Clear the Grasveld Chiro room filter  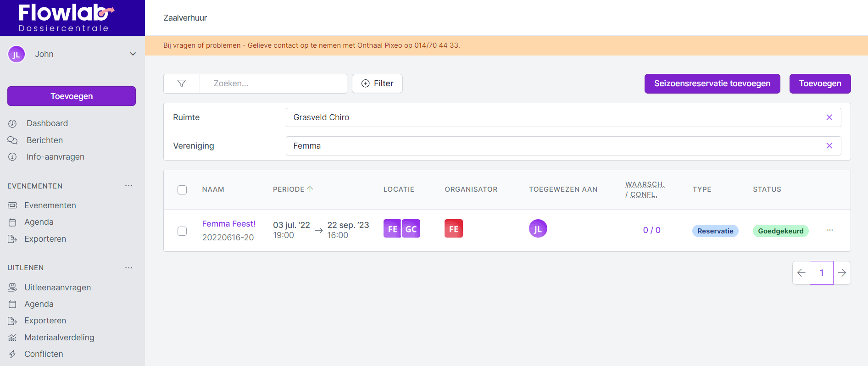click(829, 117)
